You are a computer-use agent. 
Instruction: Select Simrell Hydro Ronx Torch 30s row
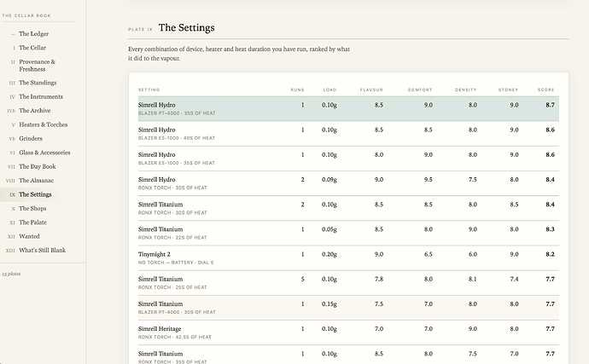point(348,183)
